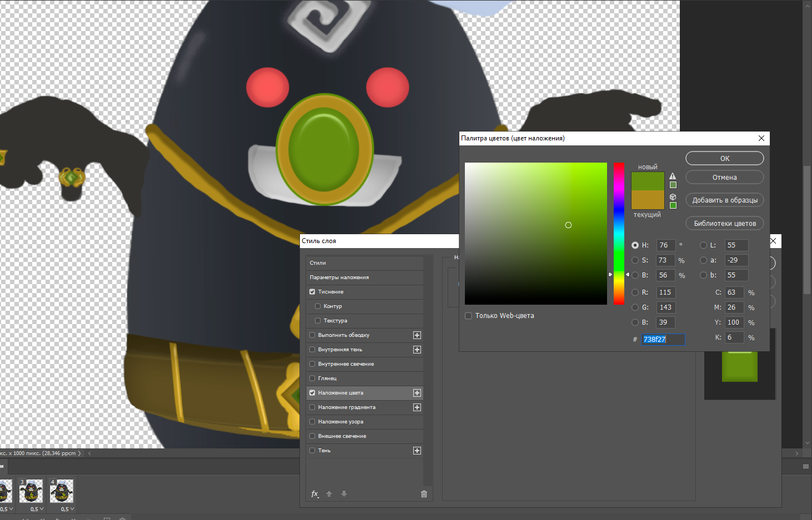Select the HSB brightness B radio button
The height and width of the screenshot is (520, 812).
635,275
